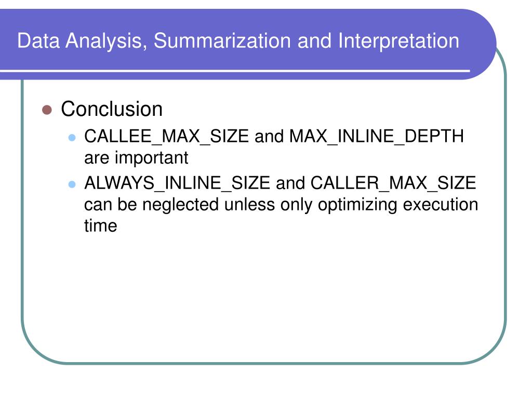Click the white underline beneath the title
This screenshot has width=532, height=399.
tap(235, 71)
